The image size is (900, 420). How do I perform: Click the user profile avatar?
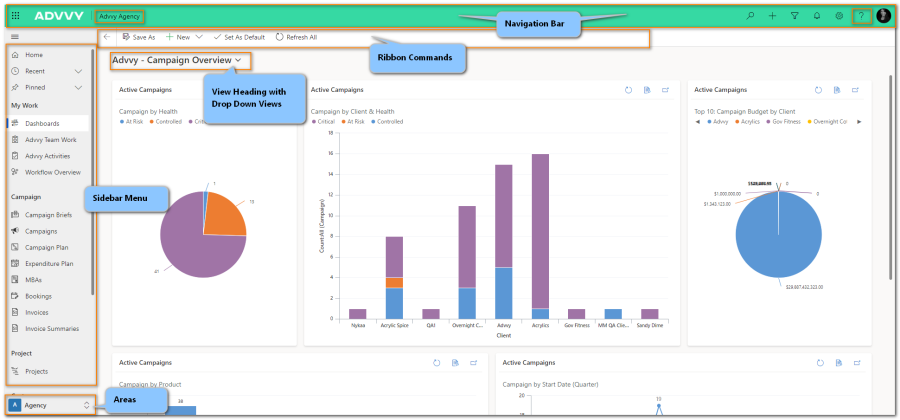pos(883,16)
